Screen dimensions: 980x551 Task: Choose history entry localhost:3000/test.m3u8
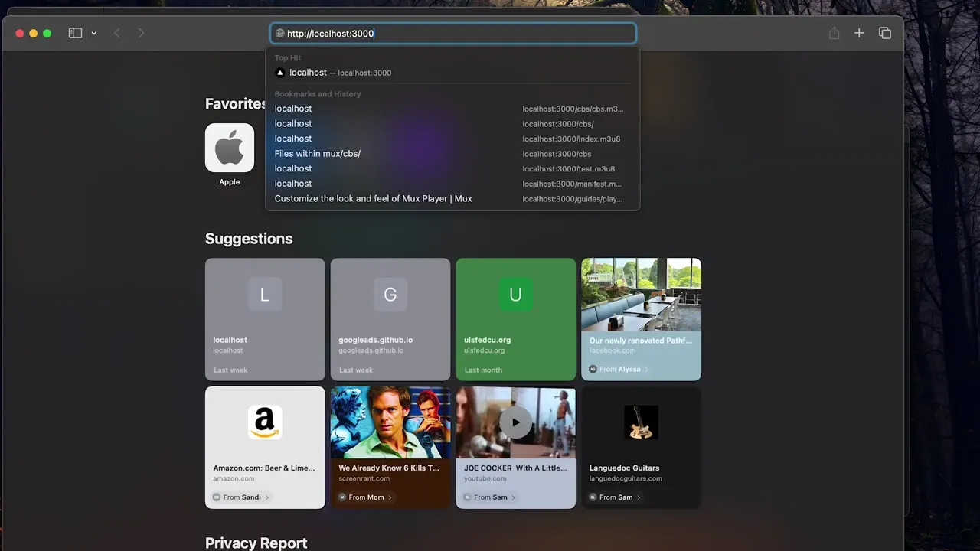pos(452,168)
